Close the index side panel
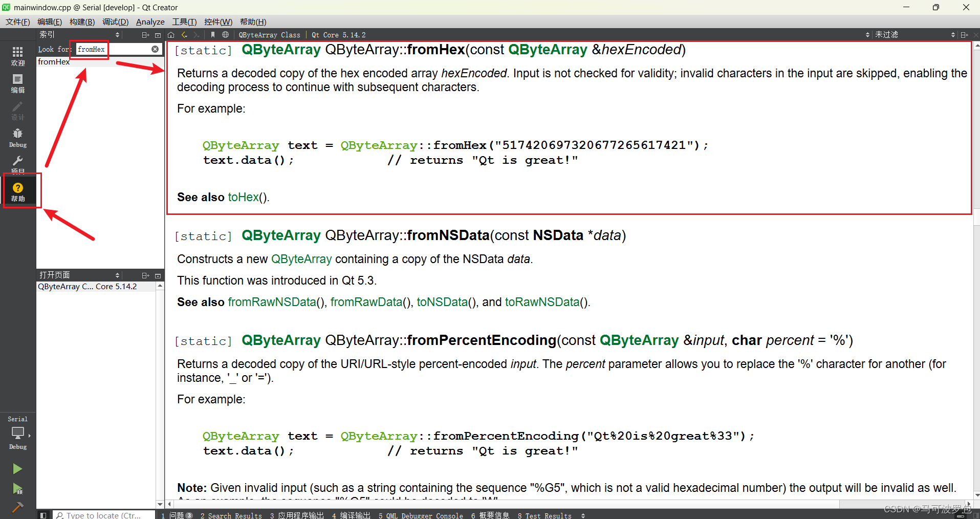Screen dimensions: 980x519 [x=158, y=35]
